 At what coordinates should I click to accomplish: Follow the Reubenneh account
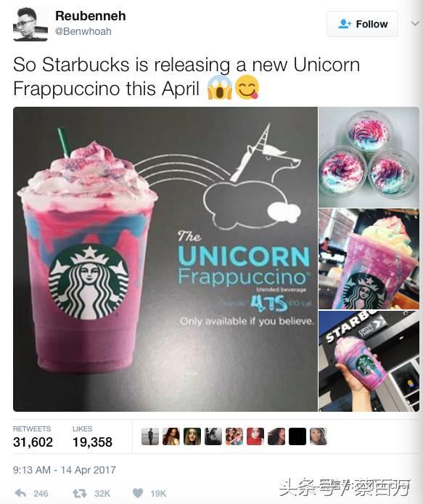[x=362, y=24]
